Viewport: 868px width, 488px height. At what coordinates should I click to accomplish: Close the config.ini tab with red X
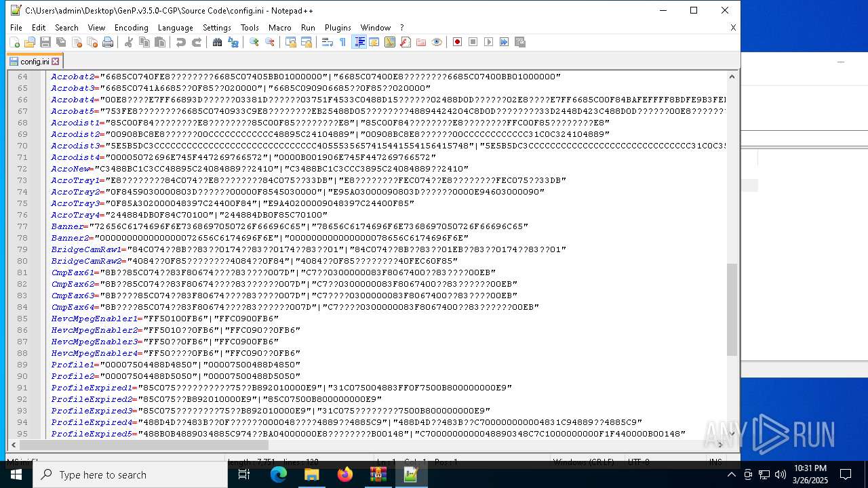click(x=56, y=61)
